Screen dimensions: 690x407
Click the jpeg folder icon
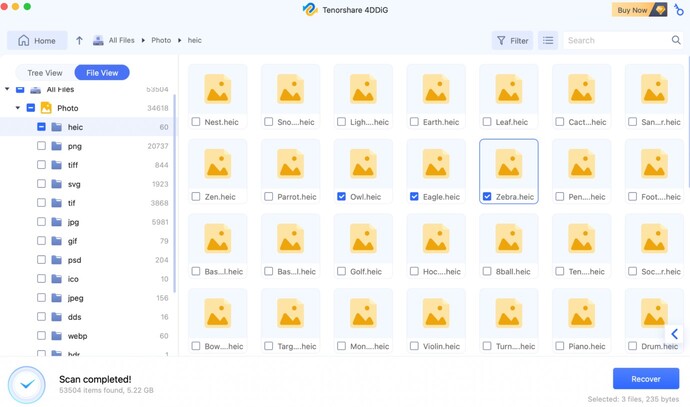pyautogui.click(x=56, y=298)
